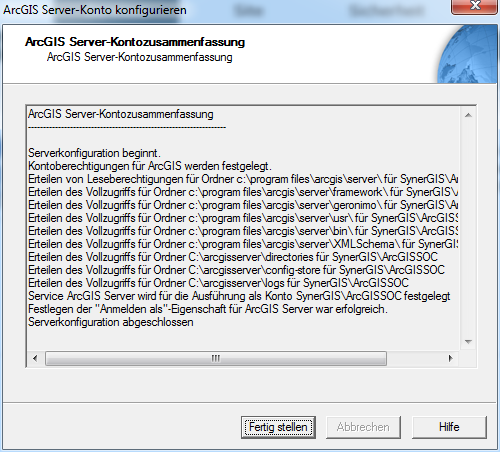This screenshot has width=500, height=452.
Task: Click the Vollzugriff line for logs folder
Action: coord(218,283)
